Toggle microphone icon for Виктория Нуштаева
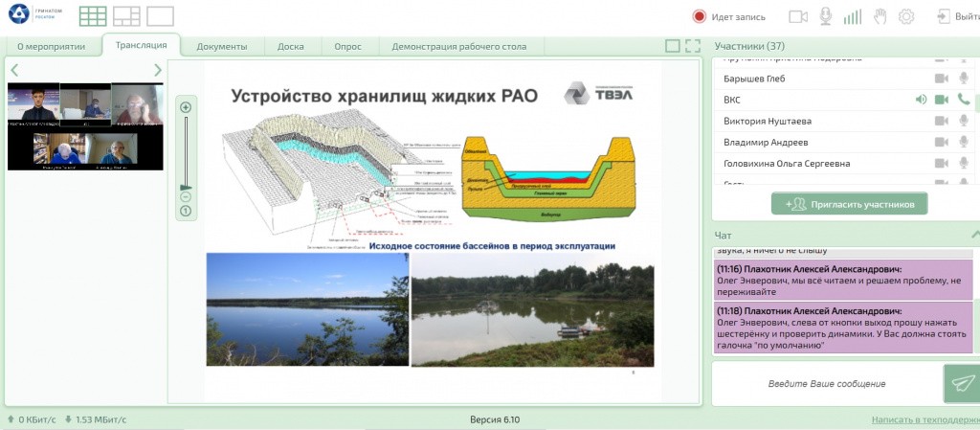Viewport: 980px width, 430px height. [x=964, y=121]
